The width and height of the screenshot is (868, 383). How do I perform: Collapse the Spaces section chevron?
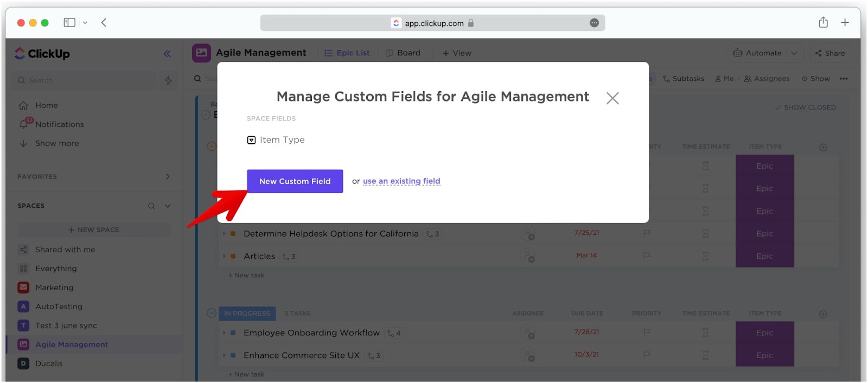pyautogui.click(x=168, y=206)
